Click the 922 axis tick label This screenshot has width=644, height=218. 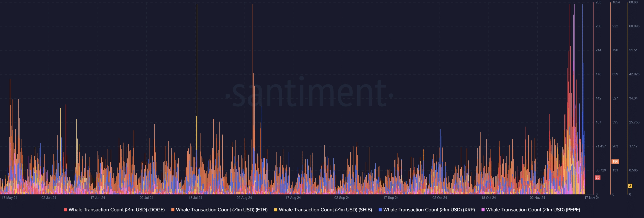(x=615, y=26)
